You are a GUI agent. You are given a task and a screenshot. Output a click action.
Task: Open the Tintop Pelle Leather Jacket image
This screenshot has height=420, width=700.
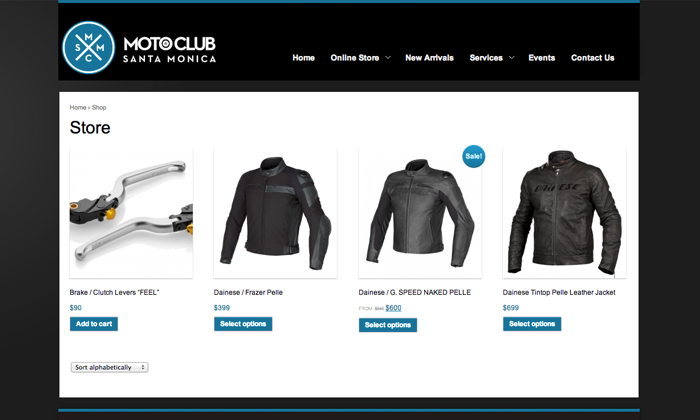tap(564, 214)
